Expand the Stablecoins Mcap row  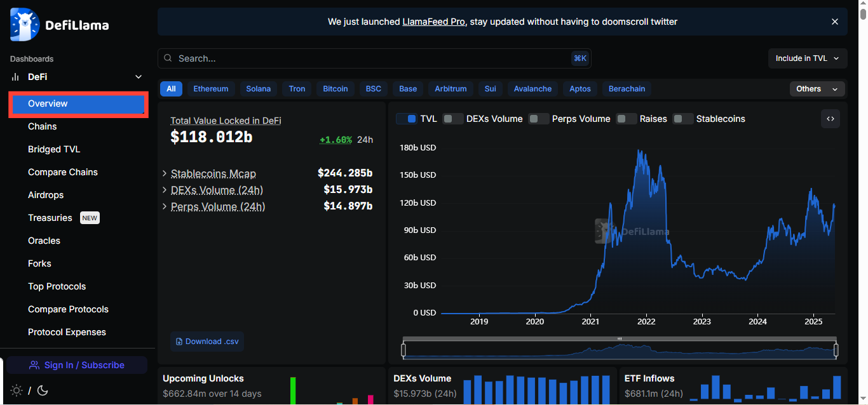165,173
